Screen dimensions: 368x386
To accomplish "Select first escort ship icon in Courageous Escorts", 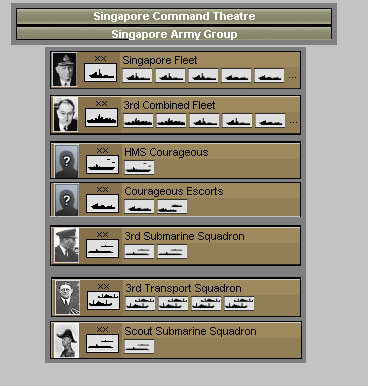I will [x=139, y=207].
